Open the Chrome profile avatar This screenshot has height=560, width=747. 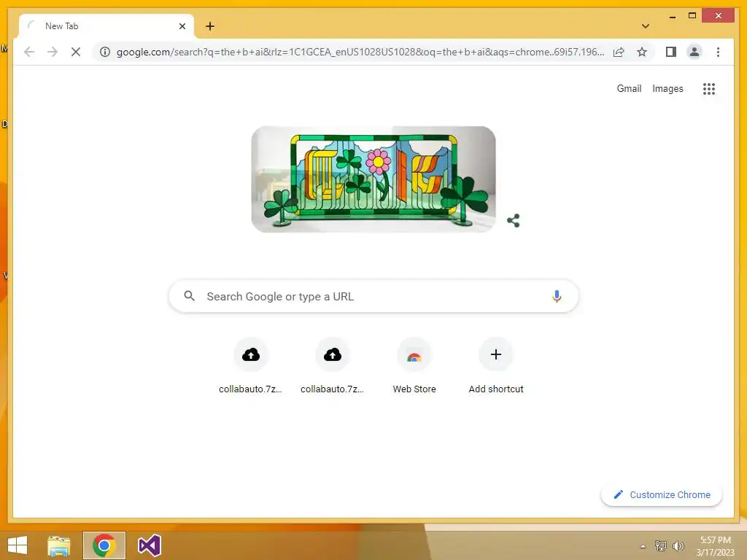(x=694, y=52)
